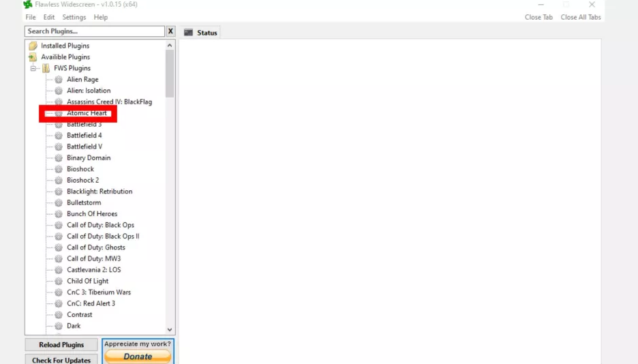Select the Child Of Light plugin
Viewport: 638px width, 364px height.
pyautogui.click(x=87, y=281)
